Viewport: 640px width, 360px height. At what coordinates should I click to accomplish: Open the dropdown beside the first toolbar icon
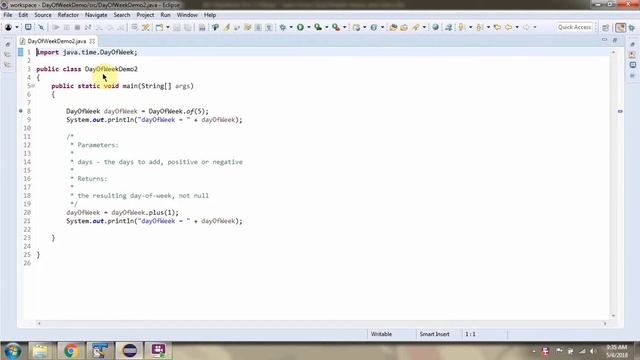[17, 27]
